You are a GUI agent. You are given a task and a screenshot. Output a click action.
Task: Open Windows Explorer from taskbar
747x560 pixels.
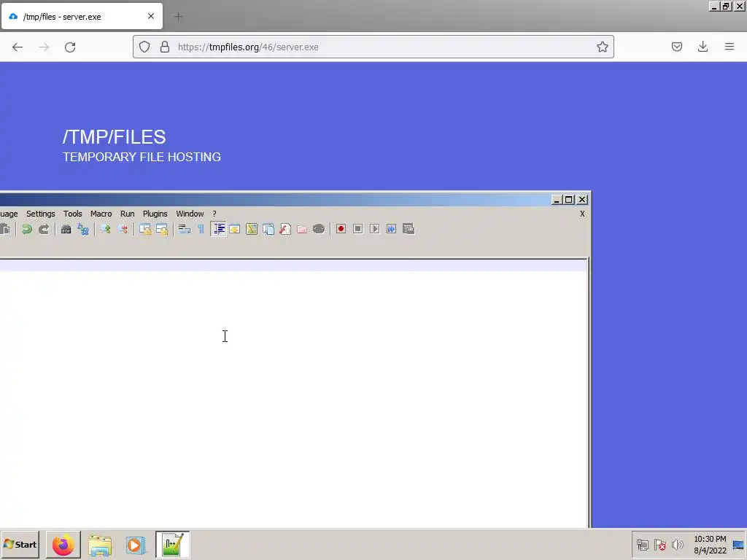pos(100,545)
